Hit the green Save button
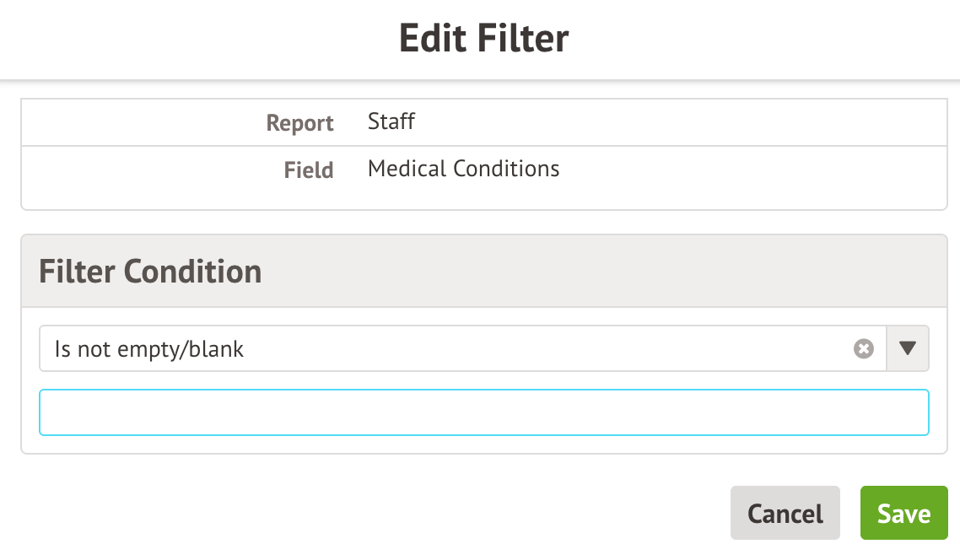The image size is (960, 560). (903, 513)
